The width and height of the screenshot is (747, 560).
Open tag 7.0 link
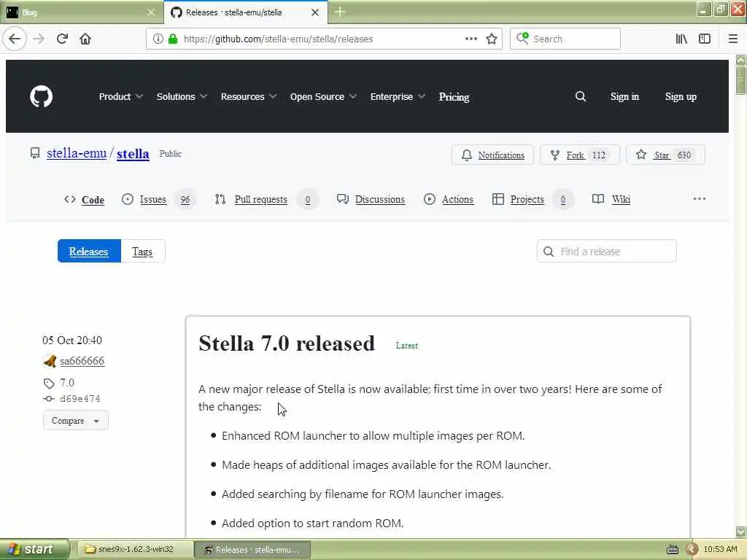click(x=66, y=382)
